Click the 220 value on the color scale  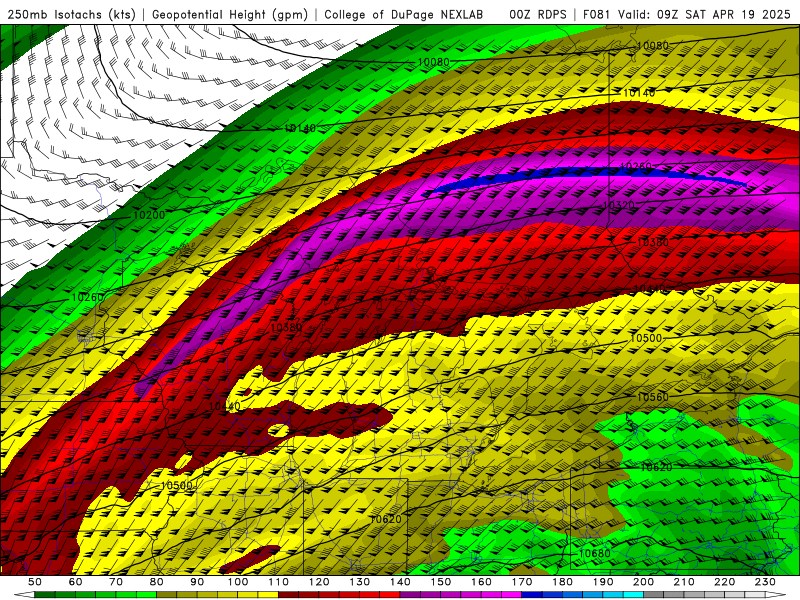pos(724,582)
